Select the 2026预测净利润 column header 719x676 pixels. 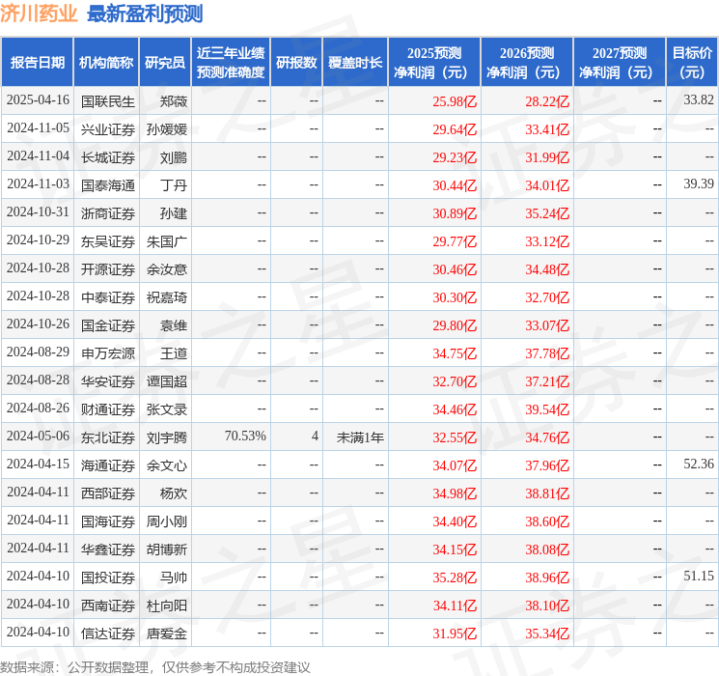[526, 62]
